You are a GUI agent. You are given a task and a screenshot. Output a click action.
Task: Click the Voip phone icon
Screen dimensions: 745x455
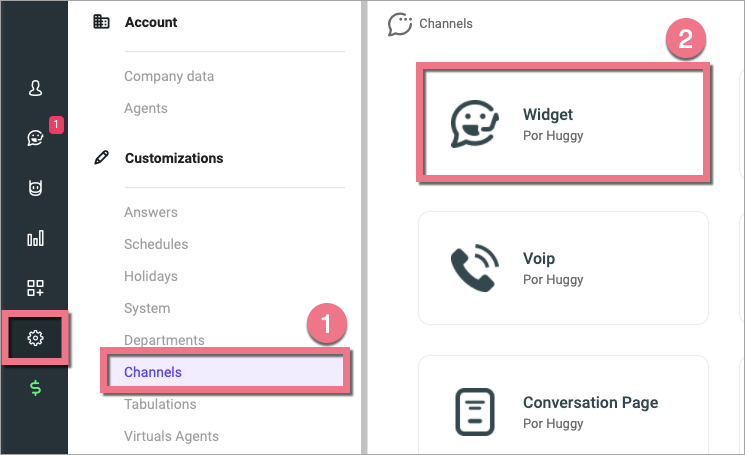(x=473, y=267)
